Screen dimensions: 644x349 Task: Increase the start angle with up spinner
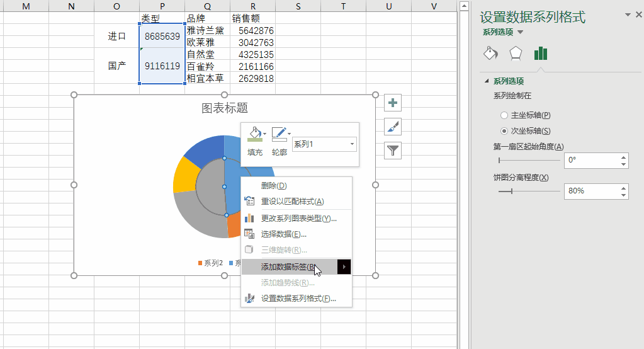click(623, 157)
